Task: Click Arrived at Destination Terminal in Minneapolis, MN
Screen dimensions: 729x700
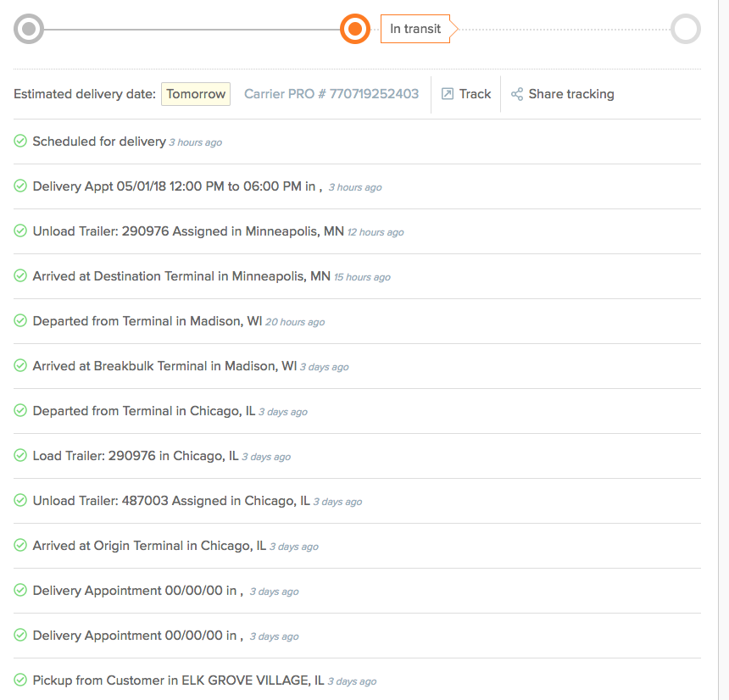Action: 181,276
